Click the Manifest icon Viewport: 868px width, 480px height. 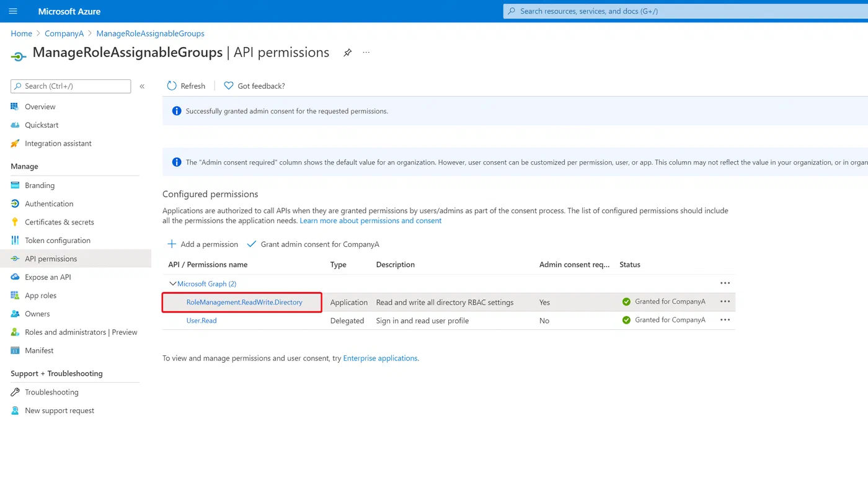point(15,350)
